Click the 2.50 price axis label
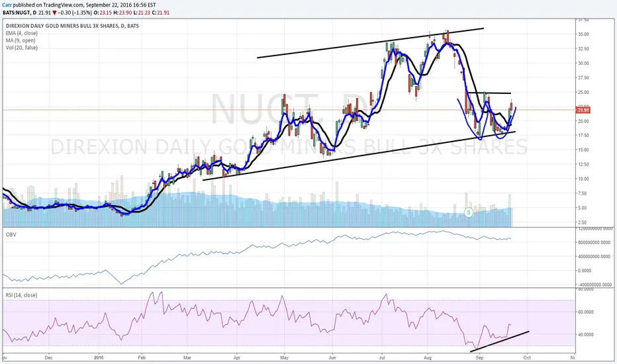The height and width of the screenshot is (364, 617). coord(583,222)
